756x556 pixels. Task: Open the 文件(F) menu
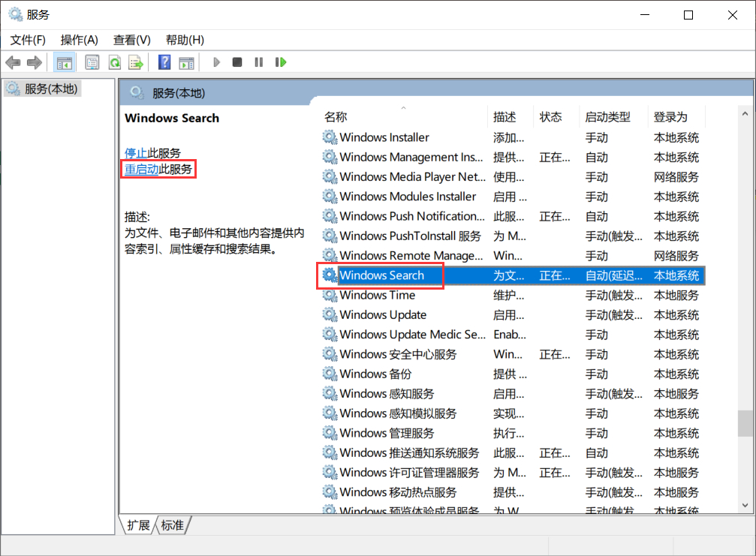[x=28, y=40]
